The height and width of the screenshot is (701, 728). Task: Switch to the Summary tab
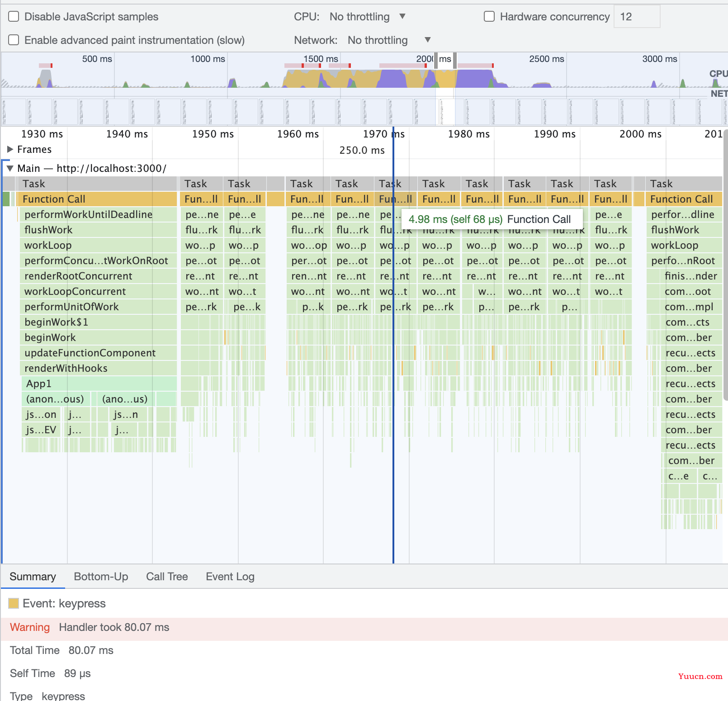[33, 577]
